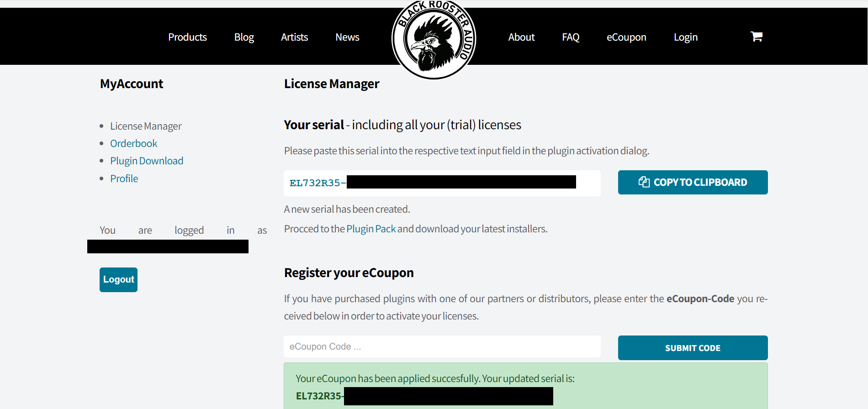The width and height of the screenshot is (868, 409).
Task: Click the Login nav link
Action: tap(686, 37)
